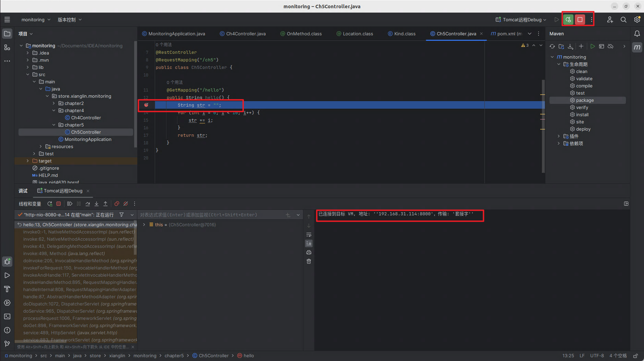
Task: Open the Structure tool window icon
Action: click(x=7, y=47)
